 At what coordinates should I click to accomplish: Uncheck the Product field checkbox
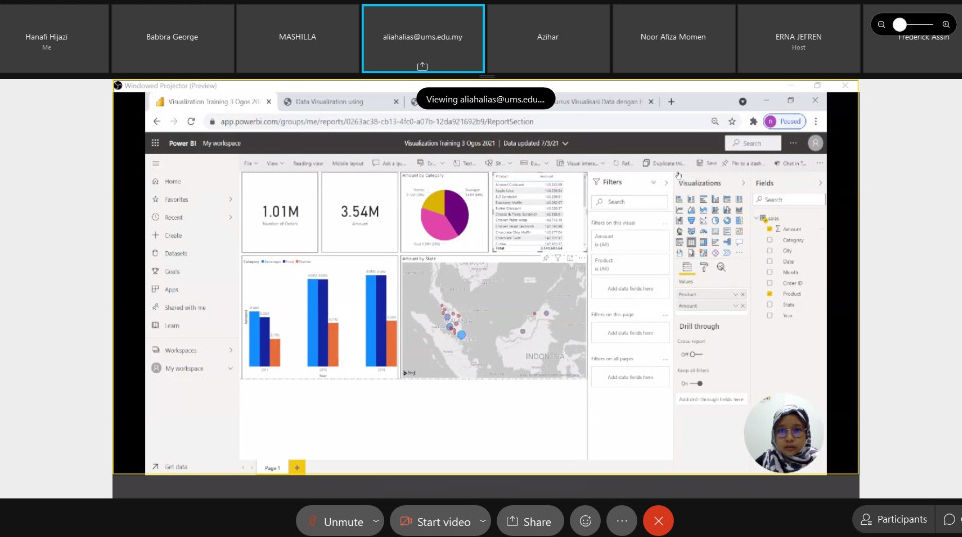point(769,294)
